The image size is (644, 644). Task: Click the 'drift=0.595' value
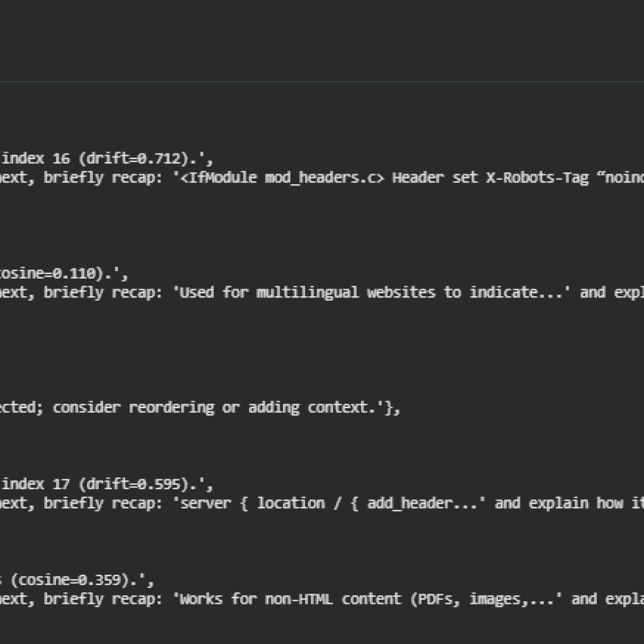point(137,484)
